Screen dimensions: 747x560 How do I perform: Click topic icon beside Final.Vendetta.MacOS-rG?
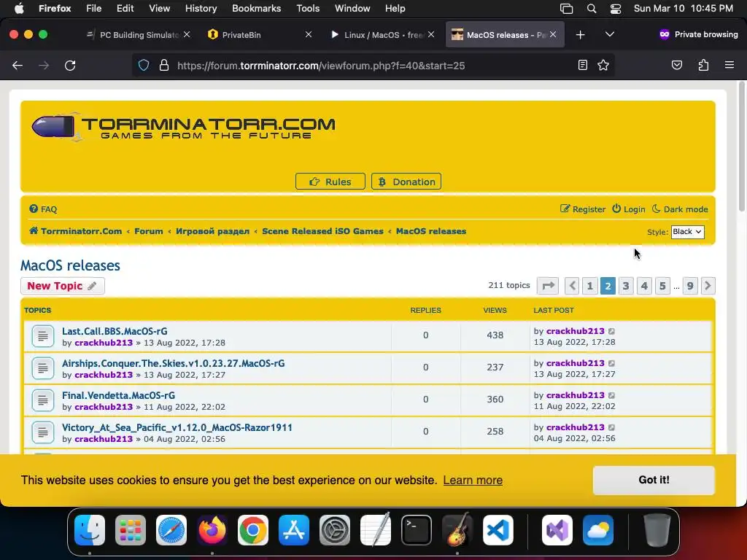tap(42, 400)
